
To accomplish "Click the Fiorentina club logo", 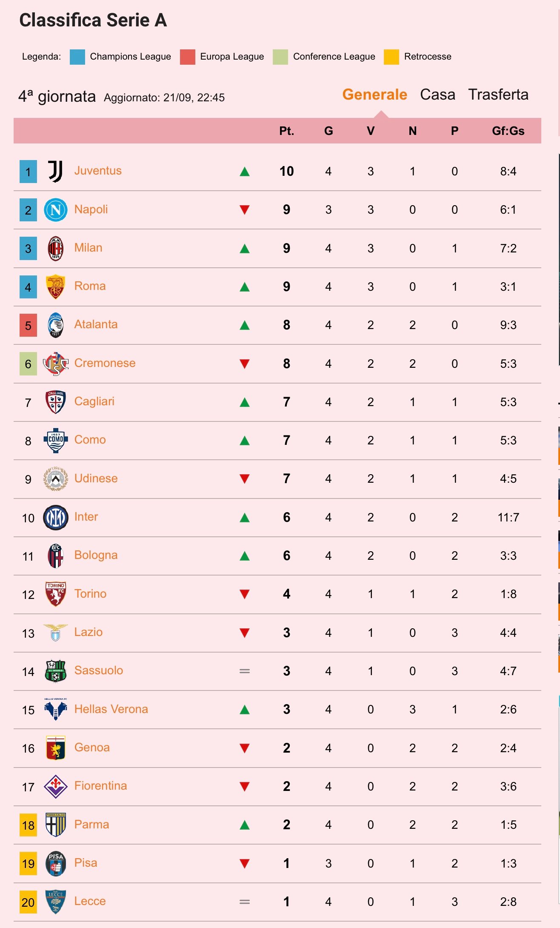I will point(56,787).
